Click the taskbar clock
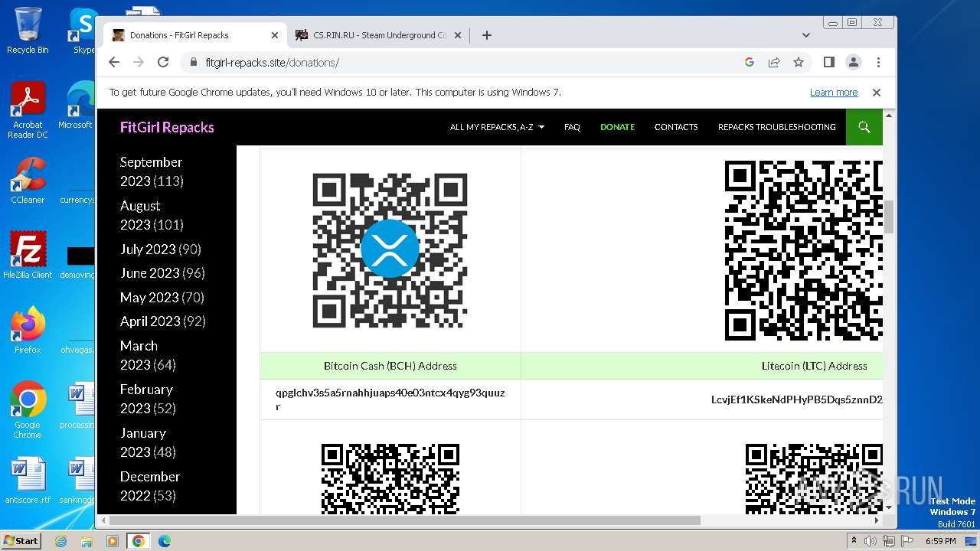The height and width of the screenshot is (551, 980). pos(940,541)
